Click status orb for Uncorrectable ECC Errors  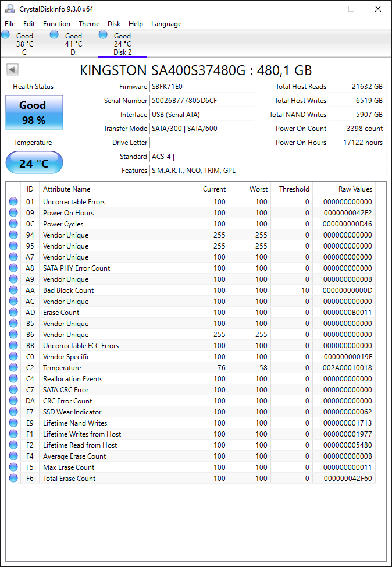pos(13,345)
